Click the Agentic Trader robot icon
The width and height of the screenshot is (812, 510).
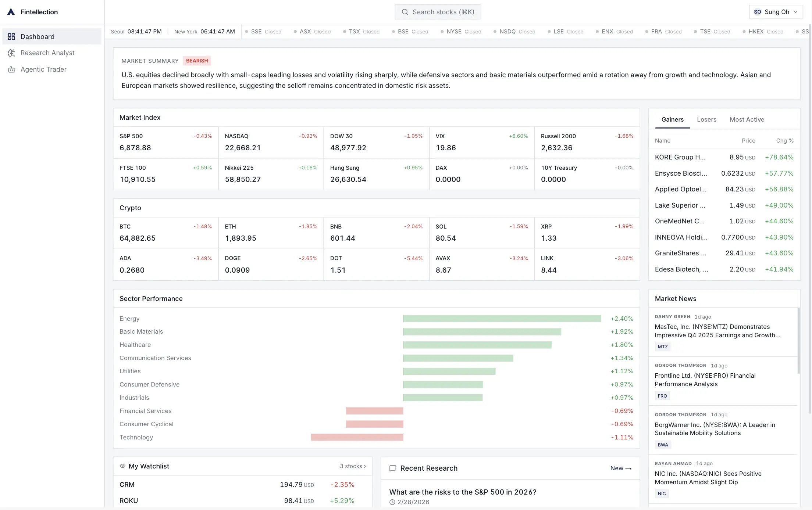click(x=11, y=69)
